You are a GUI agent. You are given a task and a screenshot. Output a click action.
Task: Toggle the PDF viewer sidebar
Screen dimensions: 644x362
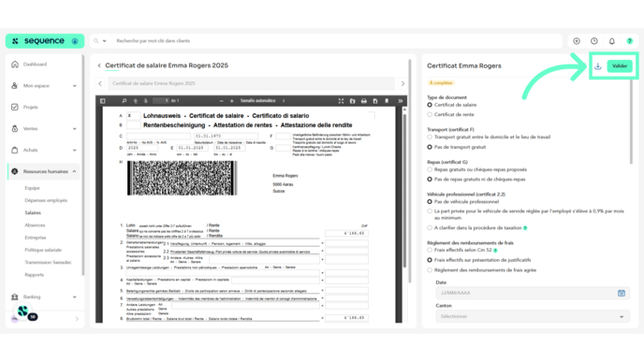(103, 101)
